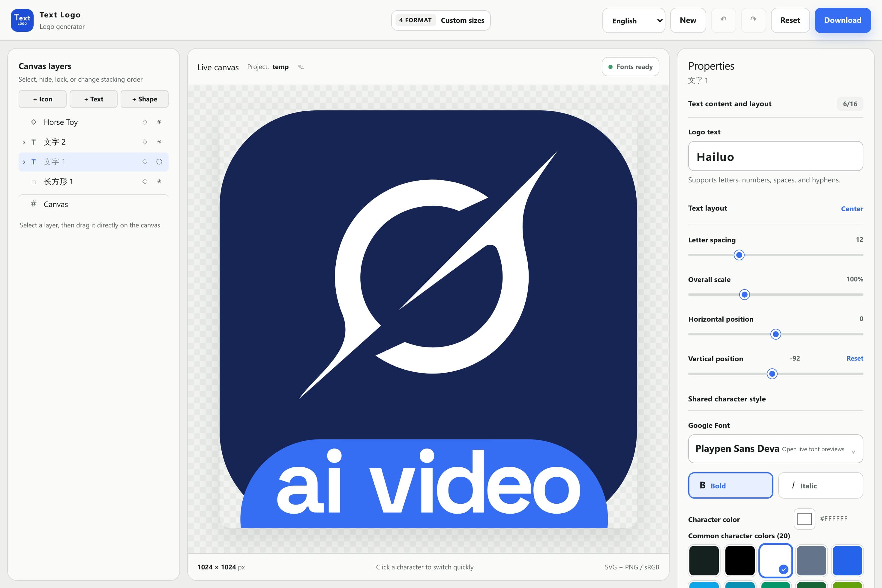Click the Logo text input field
The width and height of the screenshot is (882, 588).
click(x=775, y=156)
